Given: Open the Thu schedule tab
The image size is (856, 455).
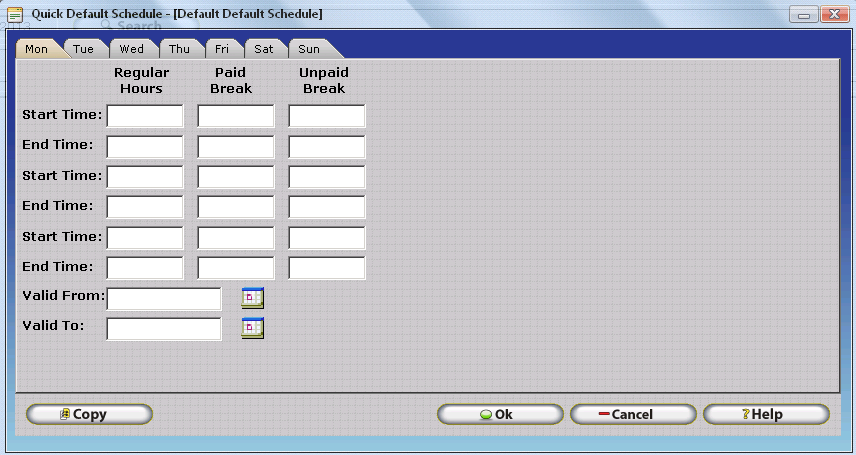Looking at the screenshot, I should pos(179,49).
